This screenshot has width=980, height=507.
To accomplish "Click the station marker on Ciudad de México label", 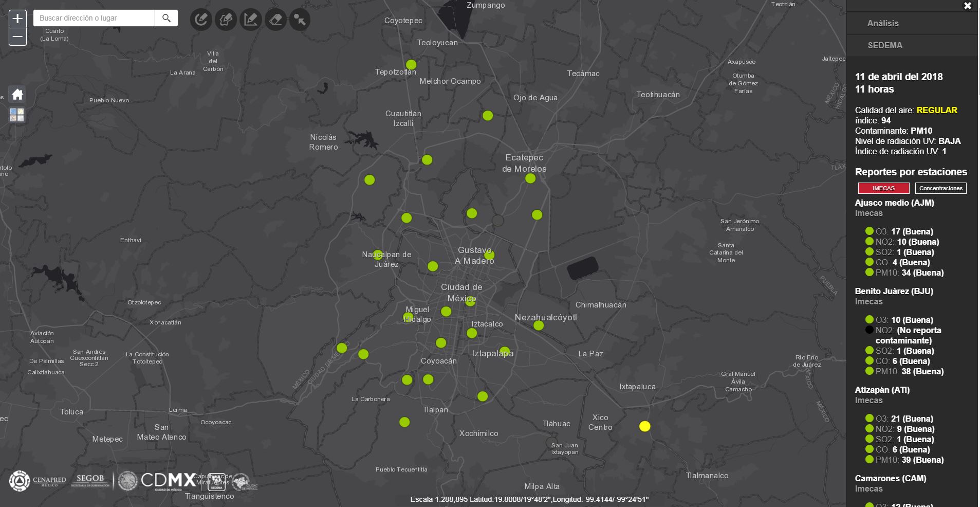I will point(470,301).
